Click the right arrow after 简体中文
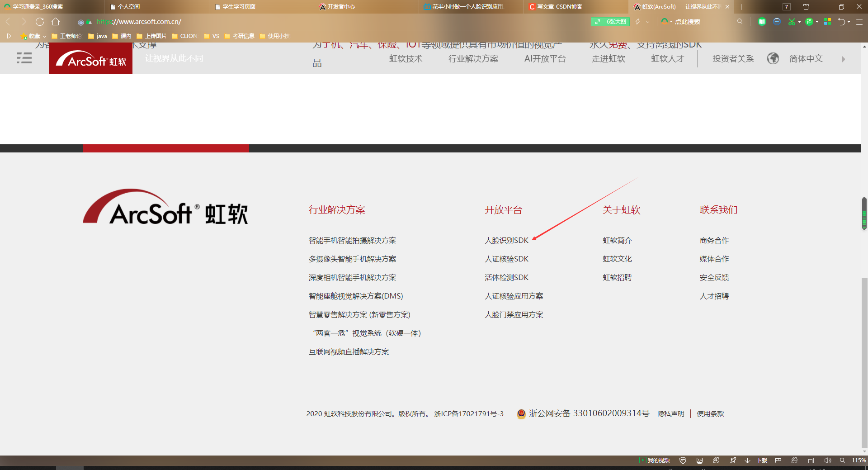Viewport: 868px width, 470px height. click(843, 59)
